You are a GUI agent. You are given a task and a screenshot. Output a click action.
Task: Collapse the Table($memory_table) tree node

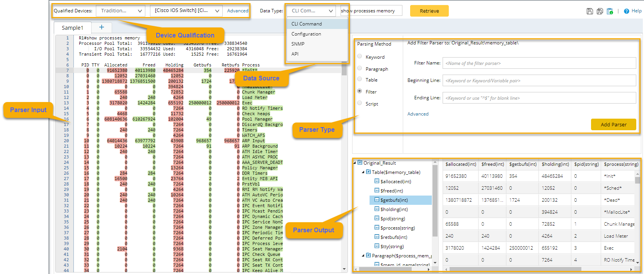coord(363,172)
